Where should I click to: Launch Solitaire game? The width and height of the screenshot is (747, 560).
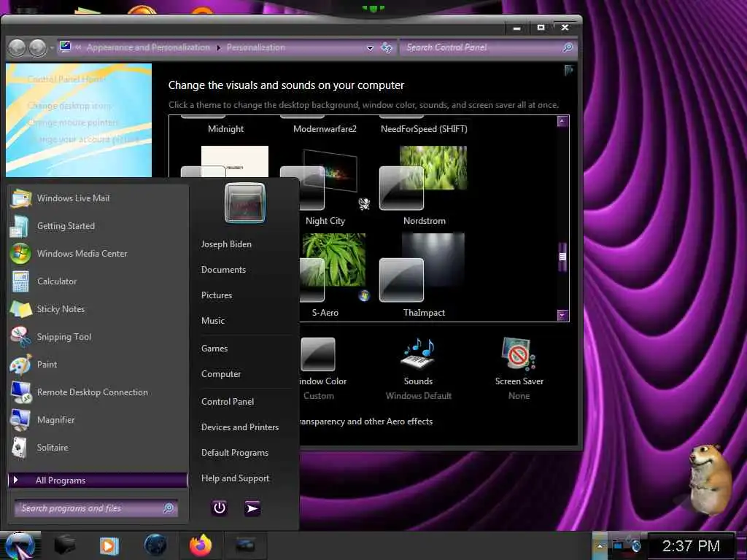98,447
